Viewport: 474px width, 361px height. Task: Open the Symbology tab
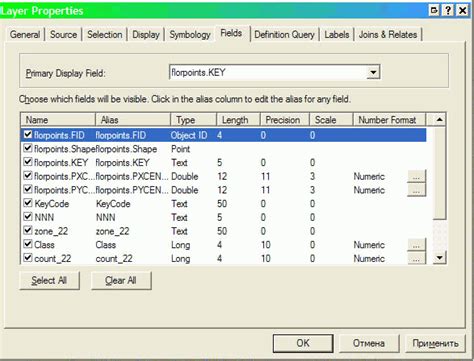[x=190, y=34]
